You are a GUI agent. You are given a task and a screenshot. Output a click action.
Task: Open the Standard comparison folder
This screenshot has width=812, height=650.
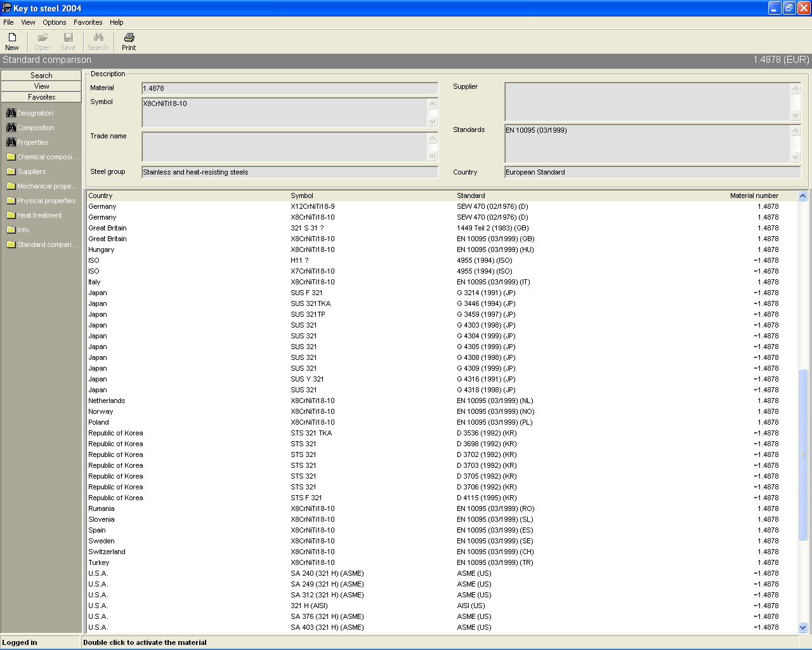(x=42, y=244)
